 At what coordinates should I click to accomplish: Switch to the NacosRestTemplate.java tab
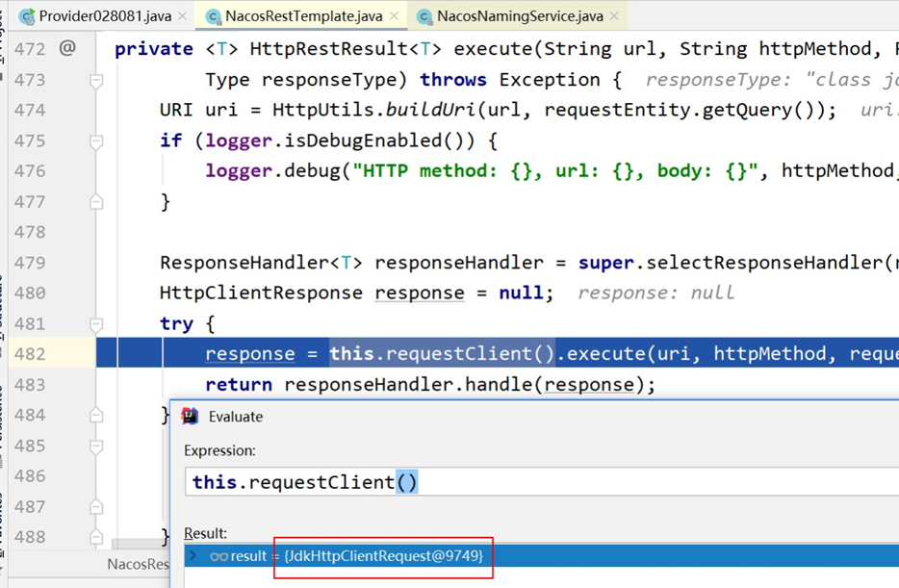303,16
